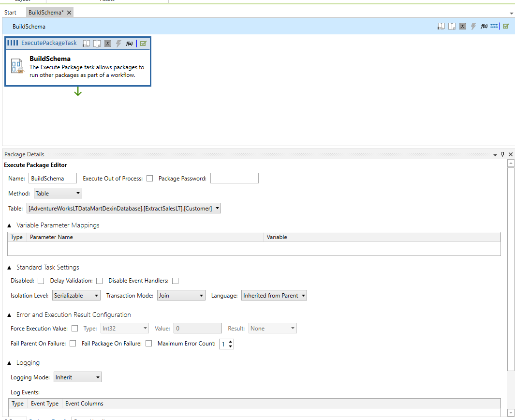Collapse Variable Parameter Mappings section
The image size is (515, 420).
[x=9, y=225]
